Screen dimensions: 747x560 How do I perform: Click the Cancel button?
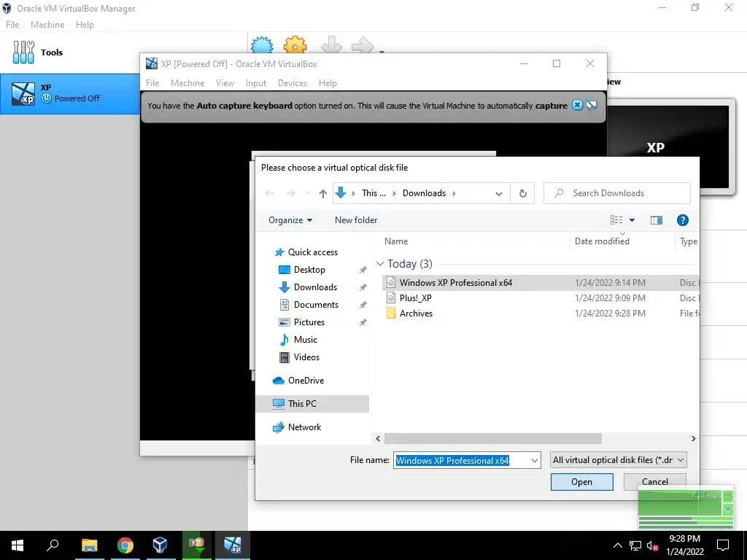click(654, 482)
